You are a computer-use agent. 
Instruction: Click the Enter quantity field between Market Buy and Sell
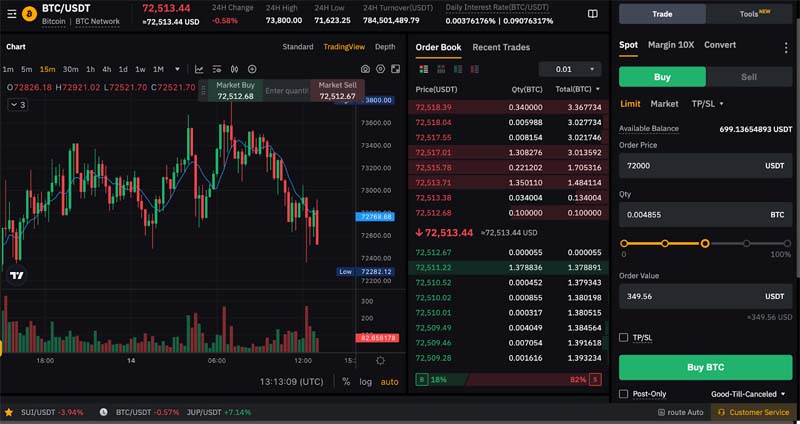point(287,91)
